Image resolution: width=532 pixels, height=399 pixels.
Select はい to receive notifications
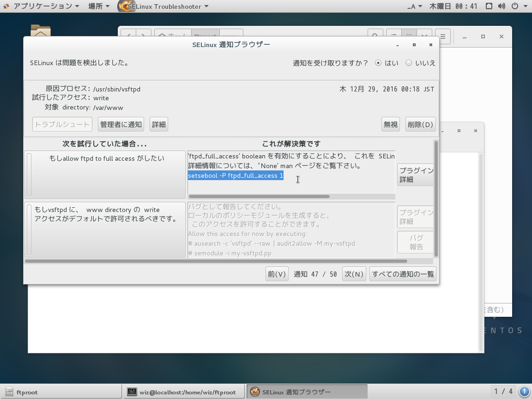pos(387,63)
